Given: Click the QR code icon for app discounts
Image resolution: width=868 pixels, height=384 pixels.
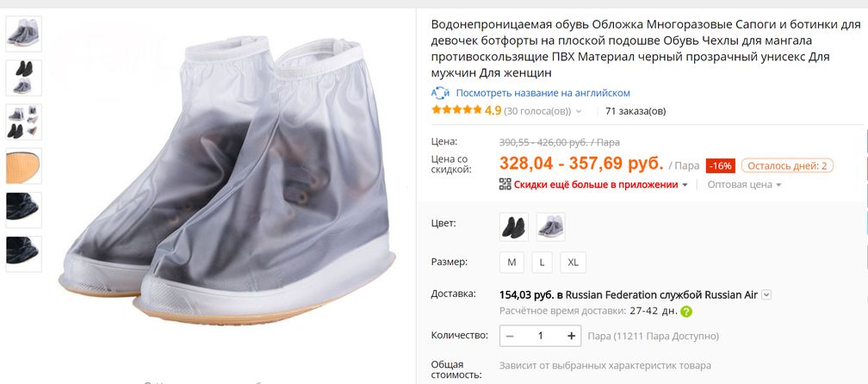Looking at the screenshot, I should [x=505, y=184].
